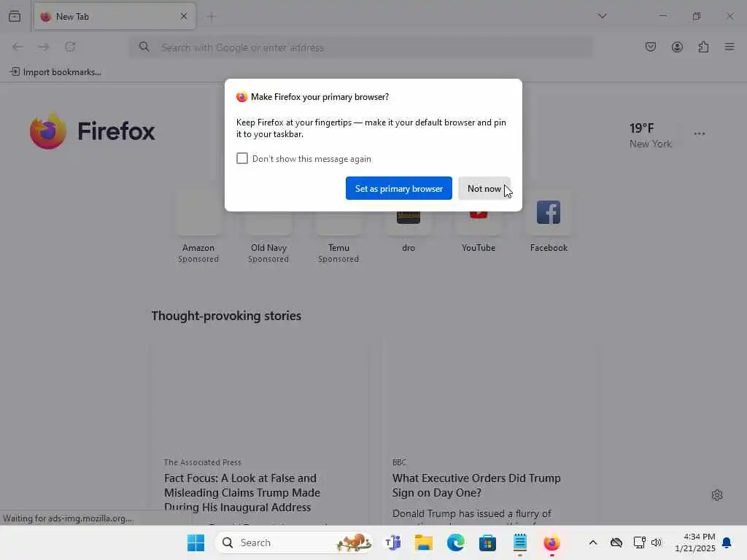Check Don't show this message again

242,158
